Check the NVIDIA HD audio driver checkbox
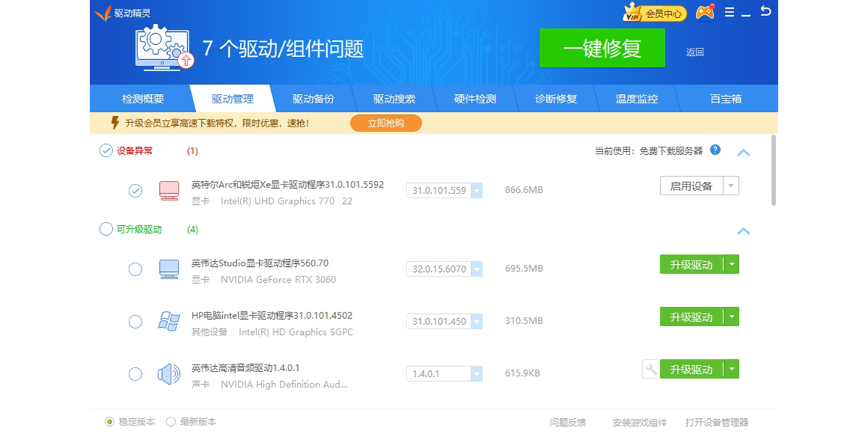Screen dimensions: 868x434 click(135, 374)
